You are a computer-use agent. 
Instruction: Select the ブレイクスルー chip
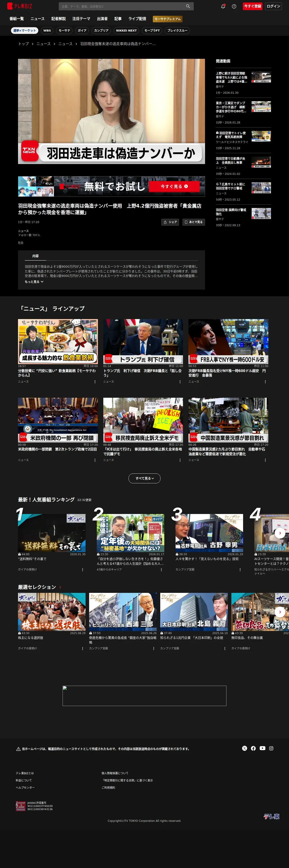pos(177,30)
